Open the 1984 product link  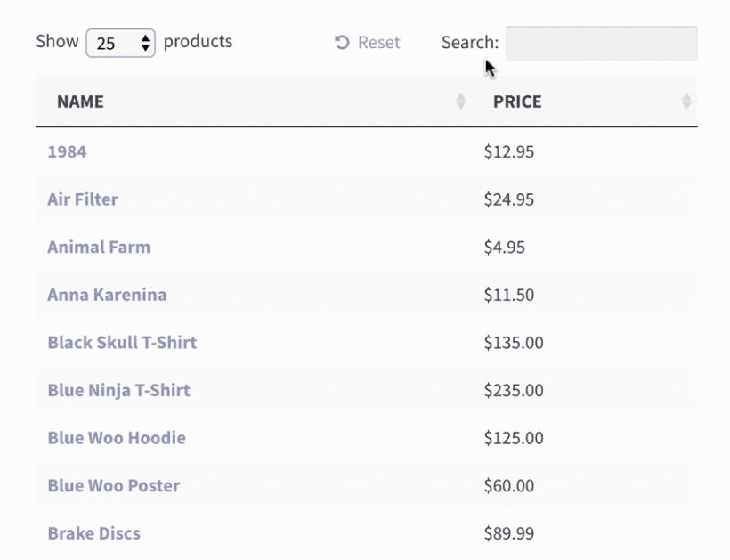click(67, 151)
